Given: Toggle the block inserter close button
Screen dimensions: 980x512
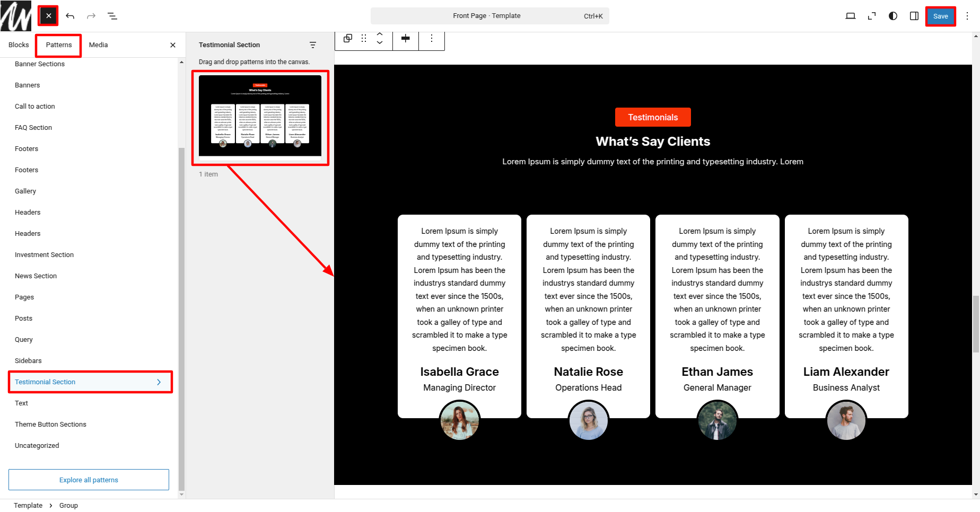Looking at the screenshot, I should point(48,16).
